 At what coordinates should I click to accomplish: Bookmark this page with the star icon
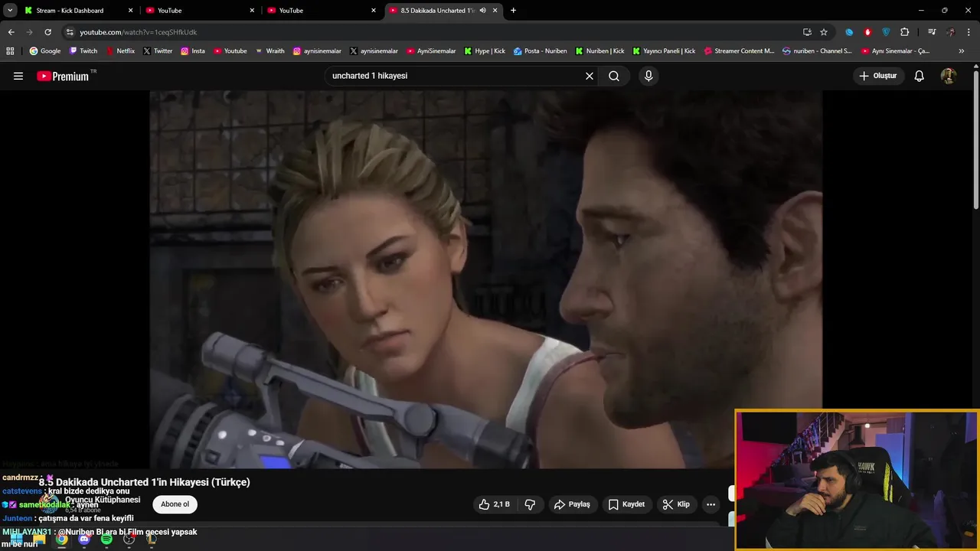[824, 32]
